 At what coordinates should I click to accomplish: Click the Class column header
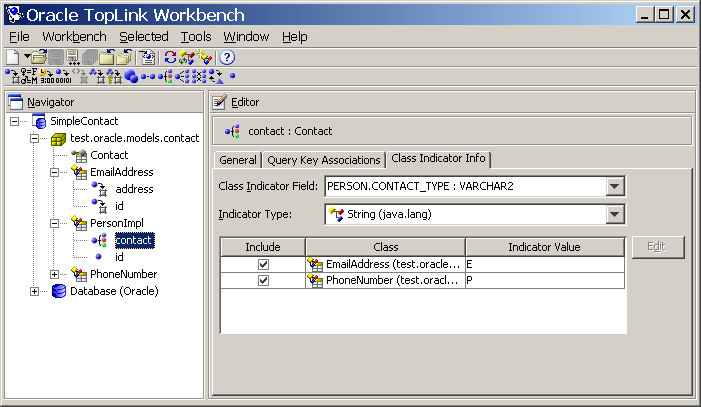point(386,247)
